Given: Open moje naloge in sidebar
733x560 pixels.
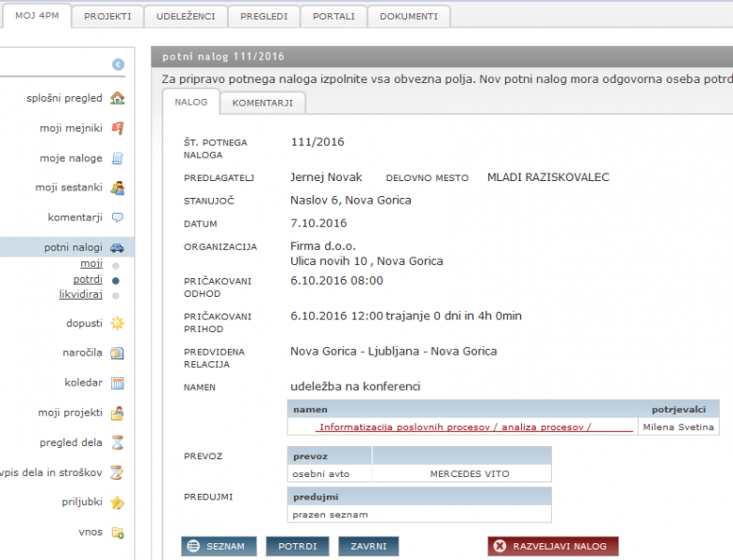Looking at the screenshot, I should [x=71, y=158].
